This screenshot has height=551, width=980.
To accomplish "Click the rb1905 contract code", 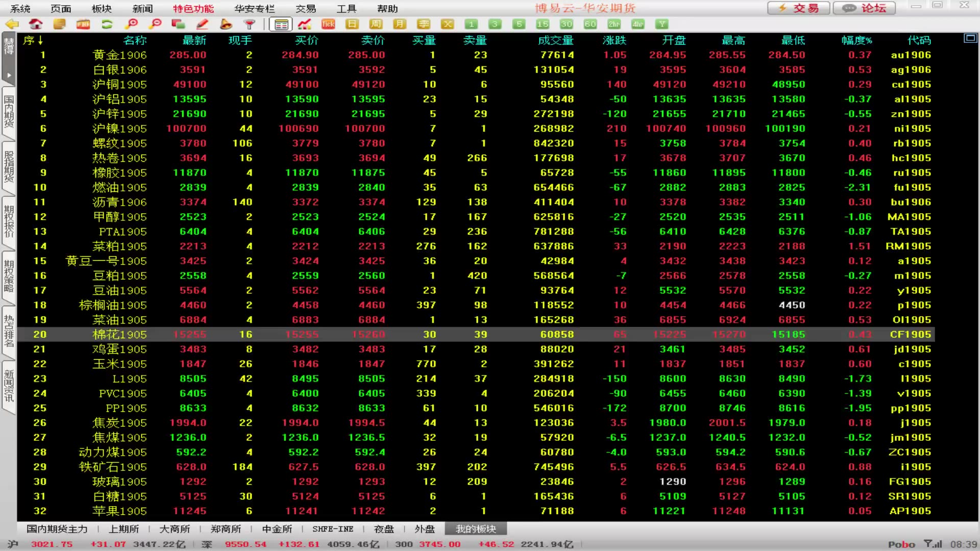I will [x=912, y=143].
